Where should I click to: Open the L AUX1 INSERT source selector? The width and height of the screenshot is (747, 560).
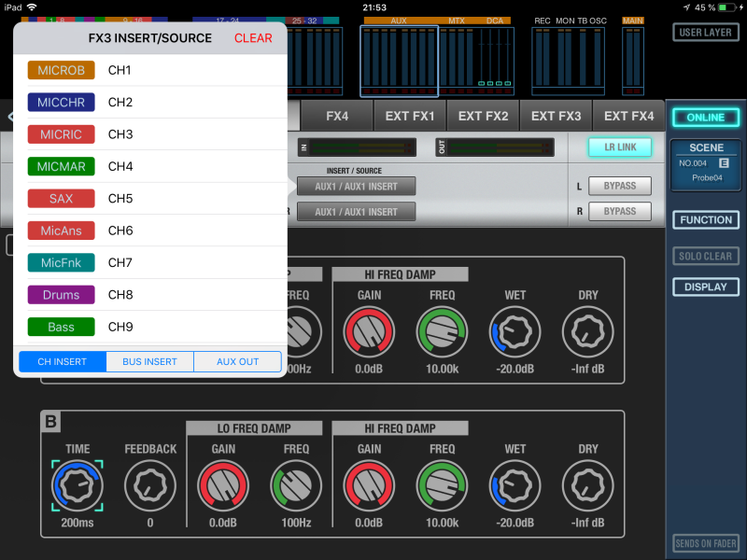click(x=356, y=187)
